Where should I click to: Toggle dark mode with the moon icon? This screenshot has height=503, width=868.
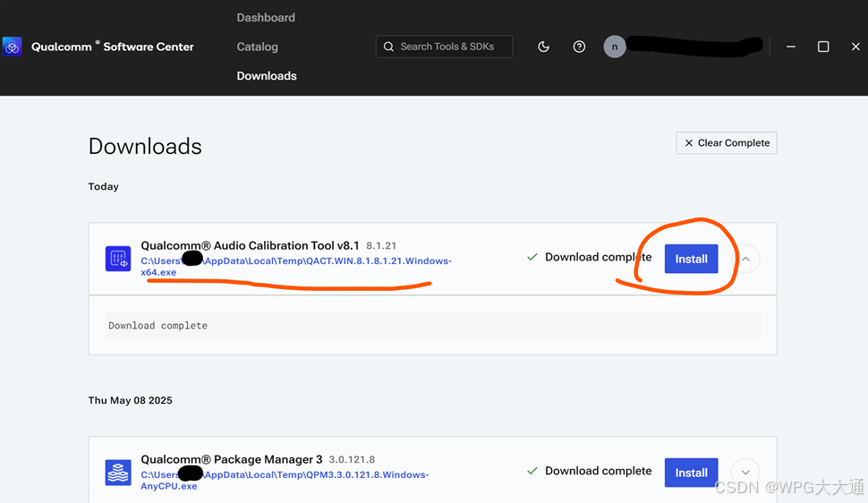tap(543, 47)
